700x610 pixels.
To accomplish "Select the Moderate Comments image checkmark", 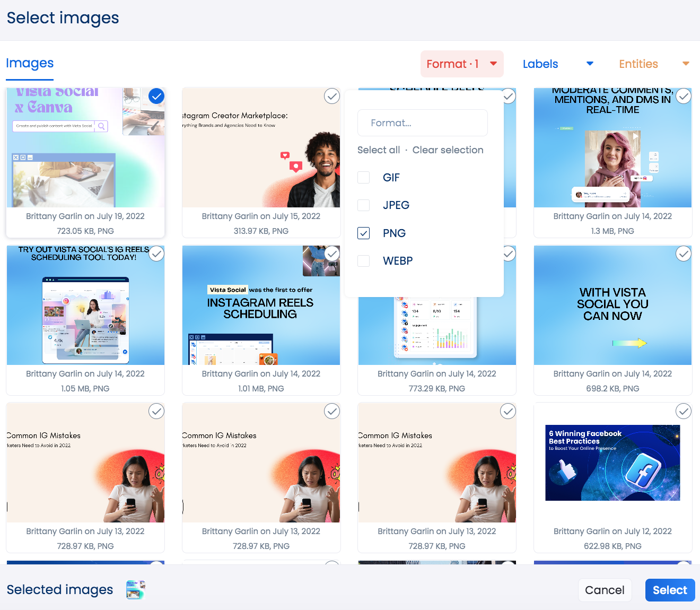I will 683,96.
